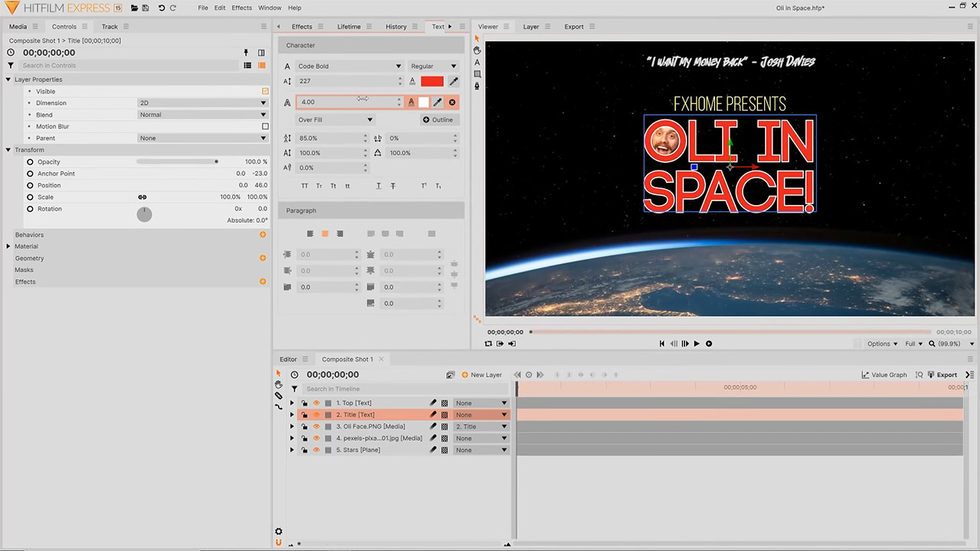This screenshot has width=980, height=551.
Task: Select the Text tool in Viewer toolbar
Action: (477, 62)
